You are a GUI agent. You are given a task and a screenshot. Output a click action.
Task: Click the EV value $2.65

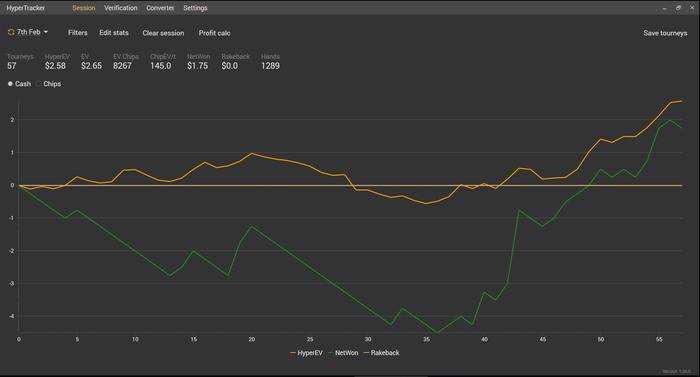pyautogui.click(x=91, y=66)
